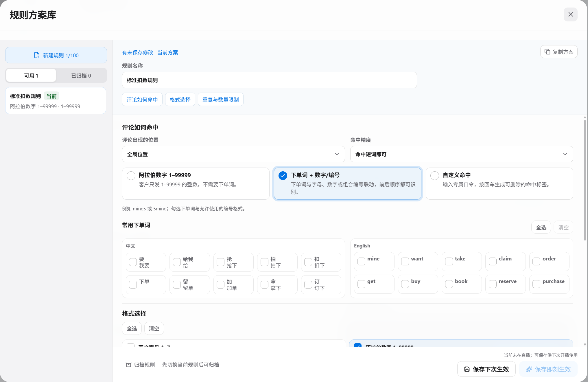Screen dimensions: 588x382
Task: Check the 抢 / 抢下 keyword box
Action: [x=220, y=262]
